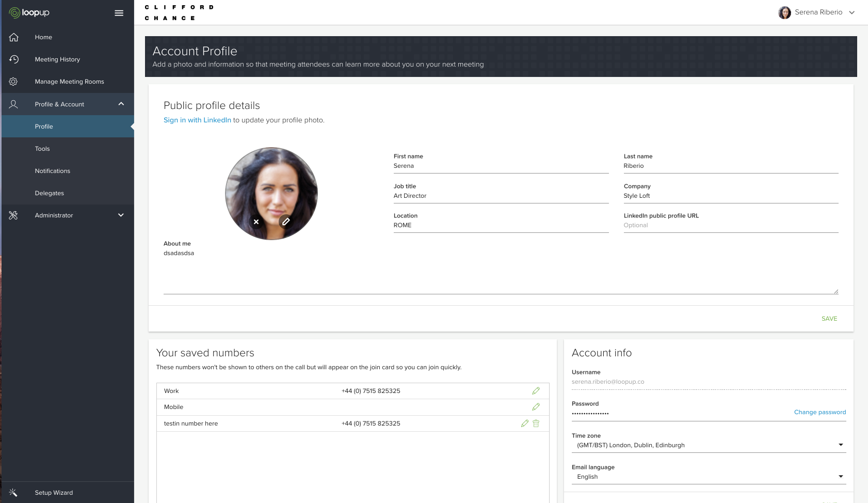
Task: Click the Job title field
Action: click(501, 196)
